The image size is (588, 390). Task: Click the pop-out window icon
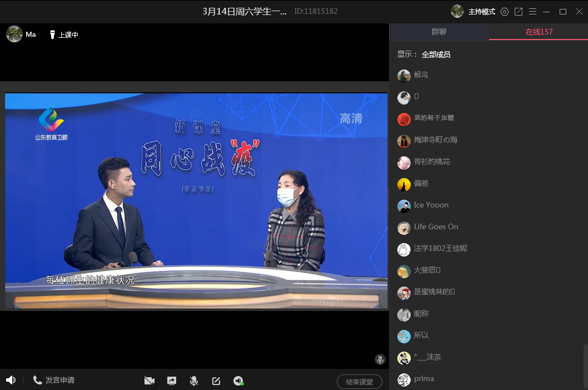click(x=519, y=12)
